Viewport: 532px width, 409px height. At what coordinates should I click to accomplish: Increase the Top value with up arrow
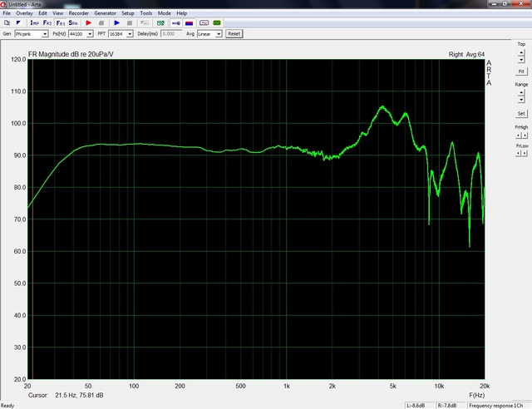click(x=521, y=52)
